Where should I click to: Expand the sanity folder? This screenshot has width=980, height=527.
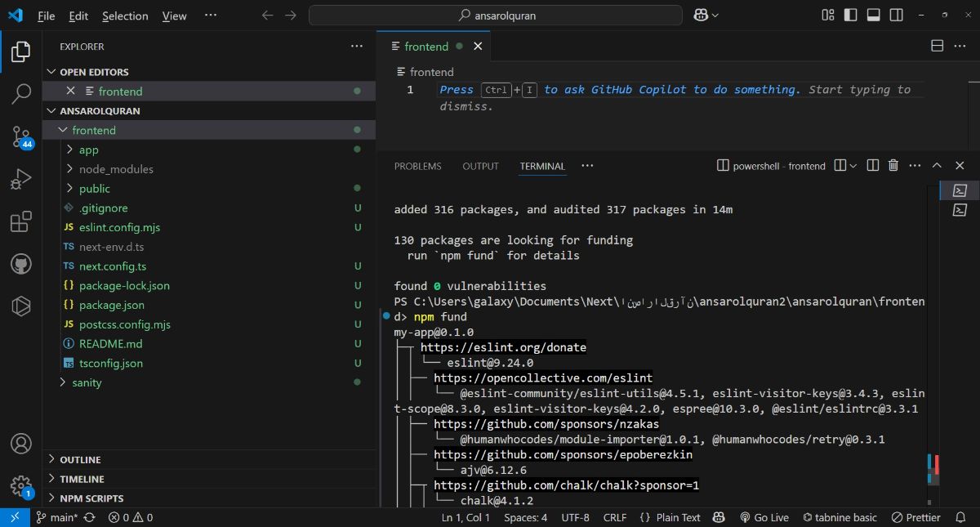85,382
